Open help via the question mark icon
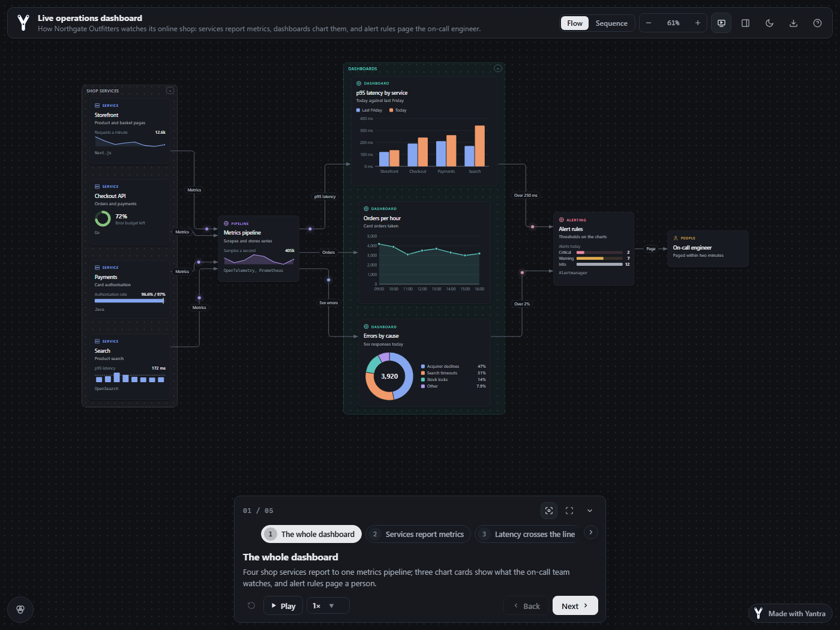 tap(817, 23)
